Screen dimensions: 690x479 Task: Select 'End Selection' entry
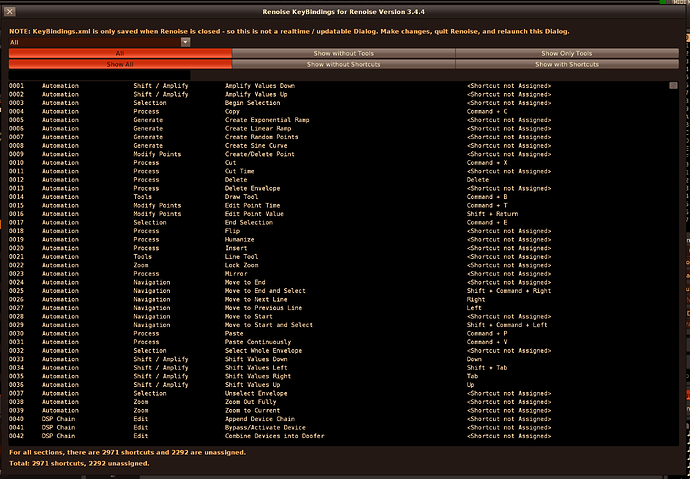249,223
